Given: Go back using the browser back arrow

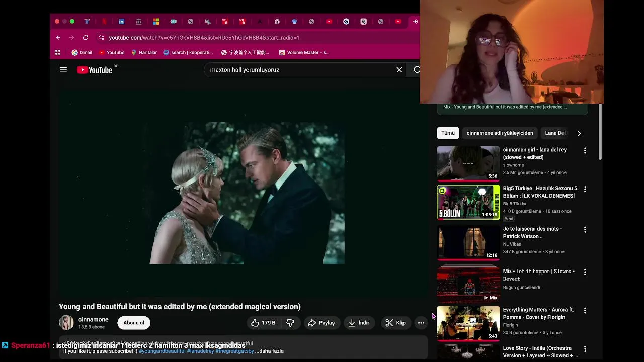Looking at the screenshot, I should coord(58,38).
